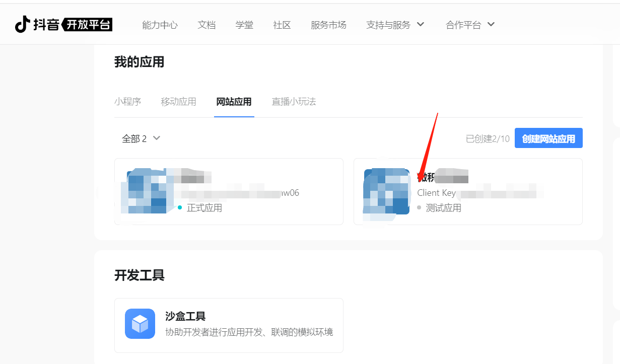Open 能力中心 in the top navigation
Image resolution: width=620 pixels, height=364 pixels.
pyautogui.click(x=160, y=25)
